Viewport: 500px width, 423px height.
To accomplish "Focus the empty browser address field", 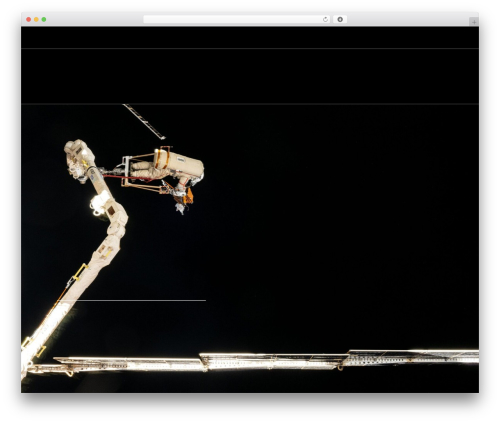I will [232, 19].
